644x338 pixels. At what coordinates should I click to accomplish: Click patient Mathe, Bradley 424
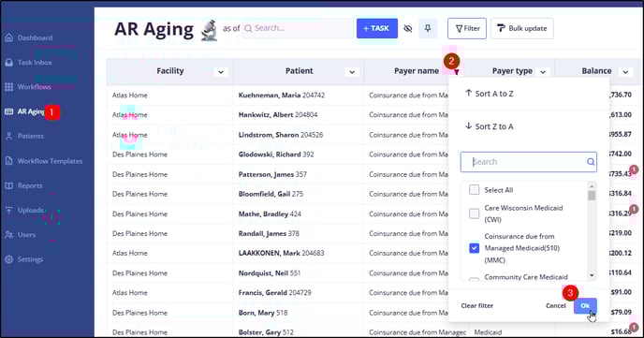click(270, 214)
